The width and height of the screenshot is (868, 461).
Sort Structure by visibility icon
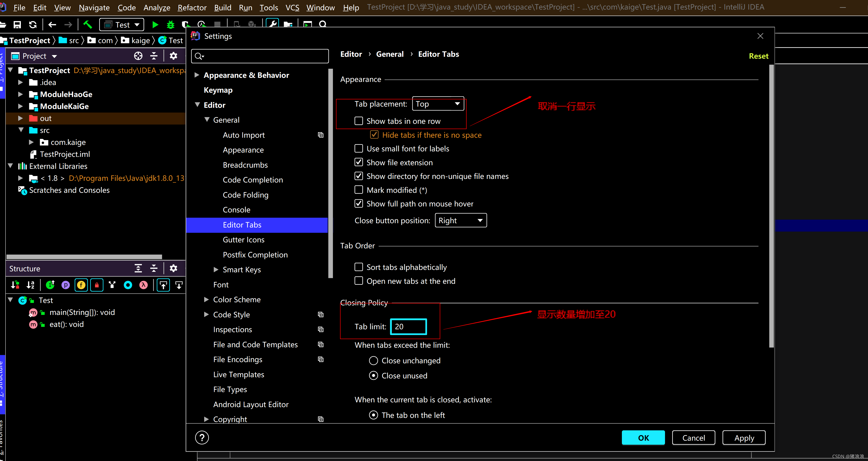15,285
